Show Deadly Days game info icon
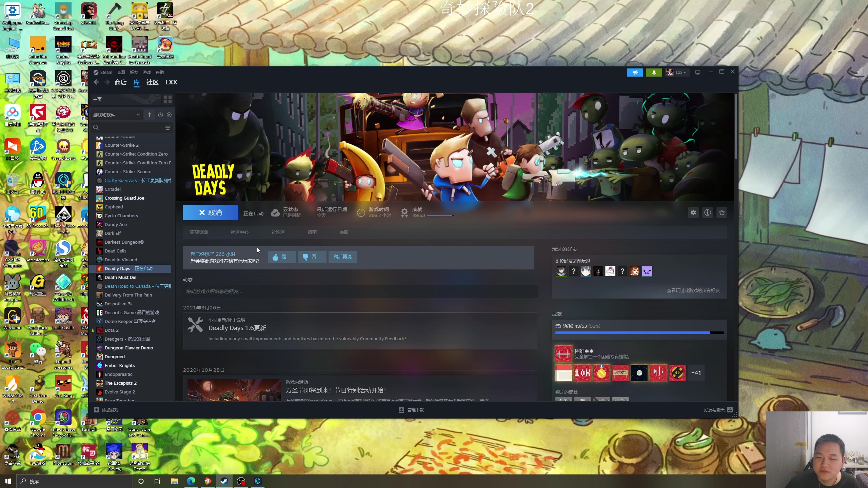Viewport: 868px width, 488px height. tap(707, 212)
